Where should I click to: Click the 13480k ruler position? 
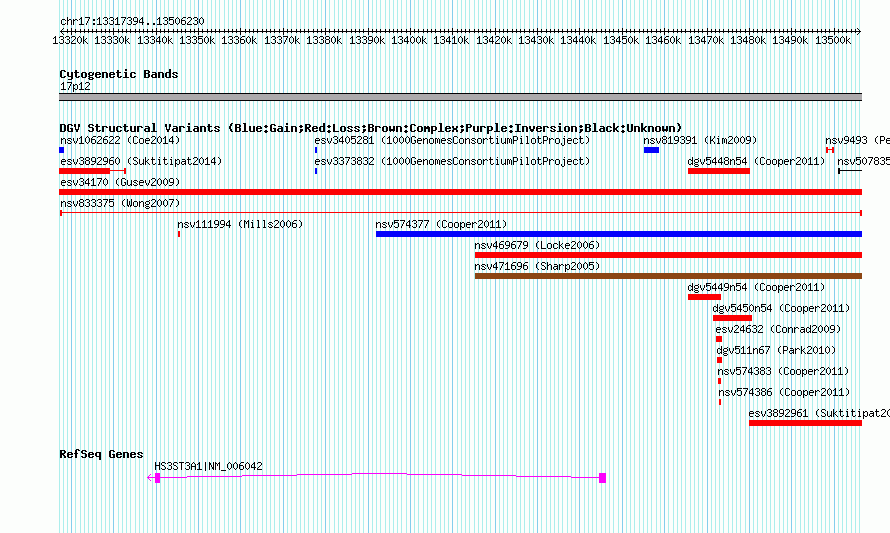coord(748,40)
